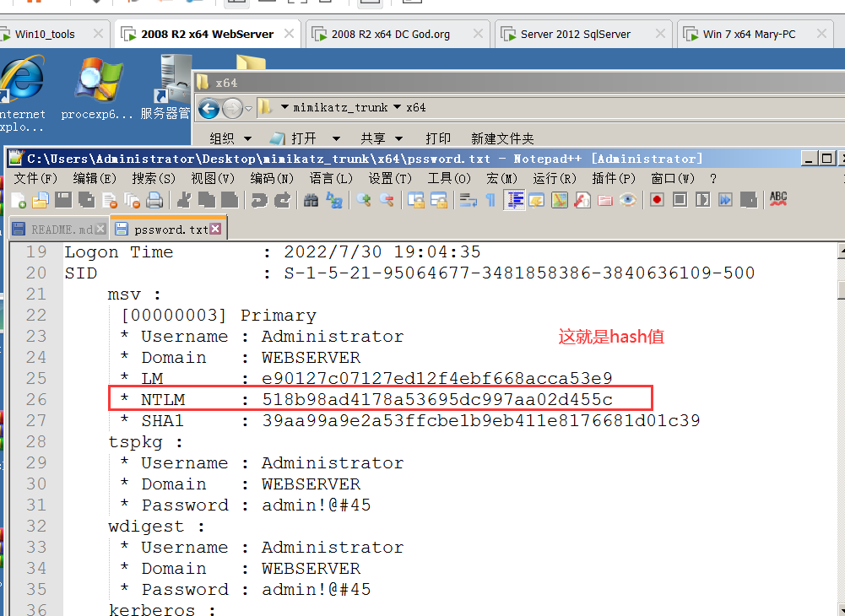The width and height of the screenshot is (845, 616).
Task: Click the New file icon in Notepad++
Action: pos(19,200)
